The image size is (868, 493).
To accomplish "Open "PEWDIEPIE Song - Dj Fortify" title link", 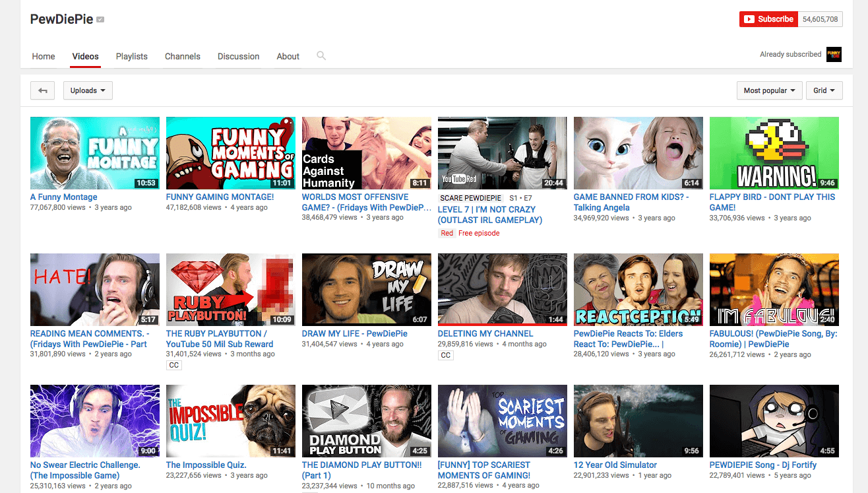I will [x=763, y=465].
